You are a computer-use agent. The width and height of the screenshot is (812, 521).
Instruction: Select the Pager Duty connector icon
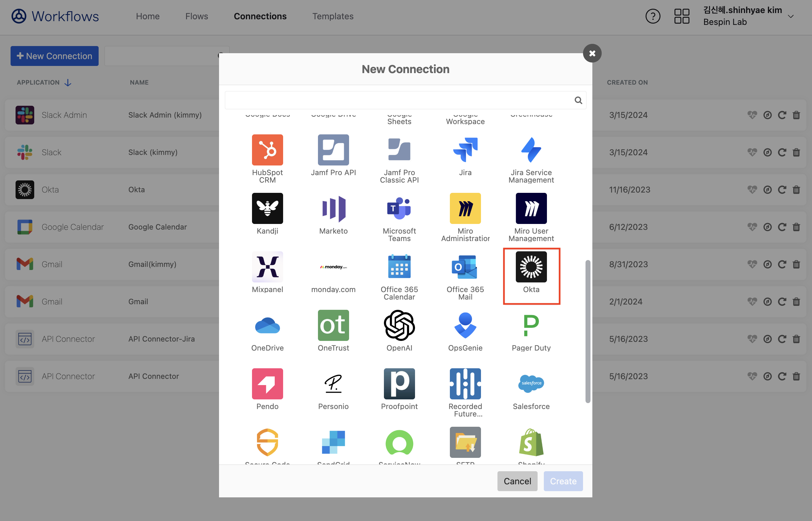[531, 325]
